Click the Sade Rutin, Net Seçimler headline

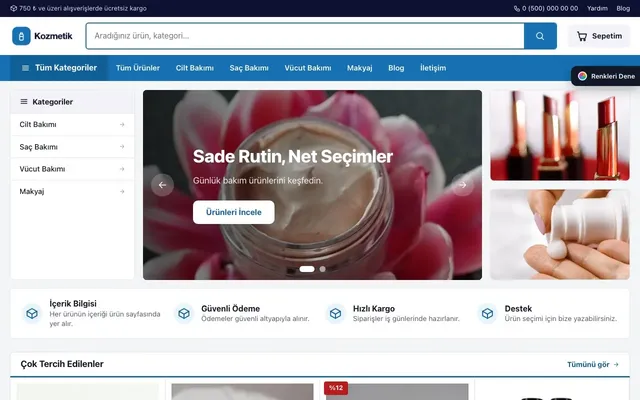293,156
